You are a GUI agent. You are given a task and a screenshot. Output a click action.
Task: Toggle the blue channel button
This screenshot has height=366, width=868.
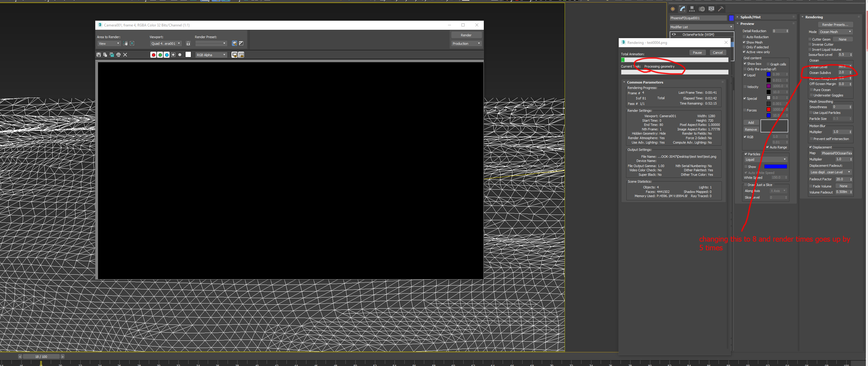[x=167, y=55]
